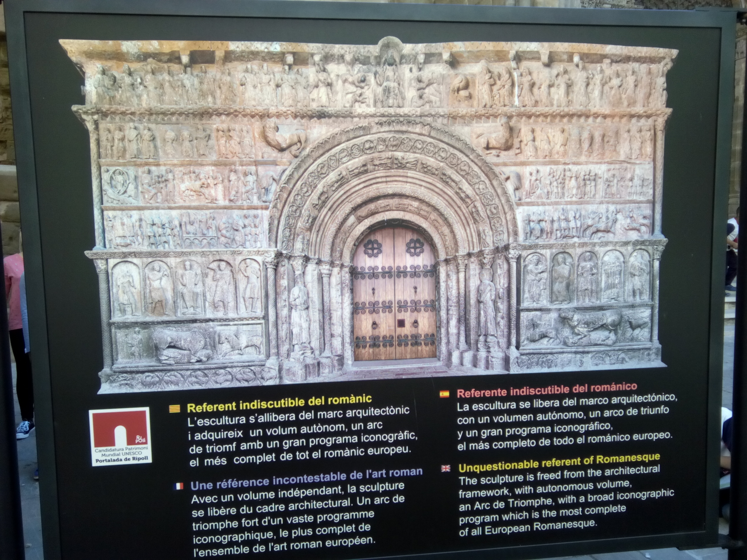Click the right door ring knocker
The image size is (747, 560).
click(x=415, y=325)
